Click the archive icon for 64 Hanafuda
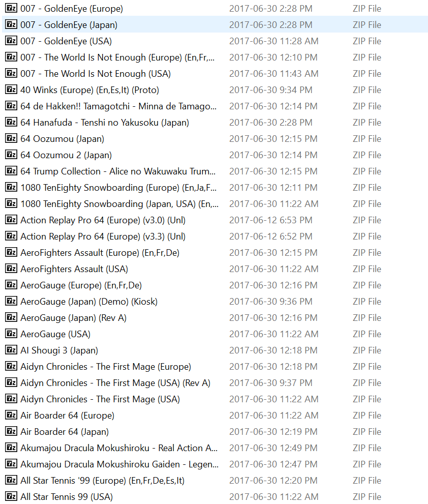 (11, 122)
